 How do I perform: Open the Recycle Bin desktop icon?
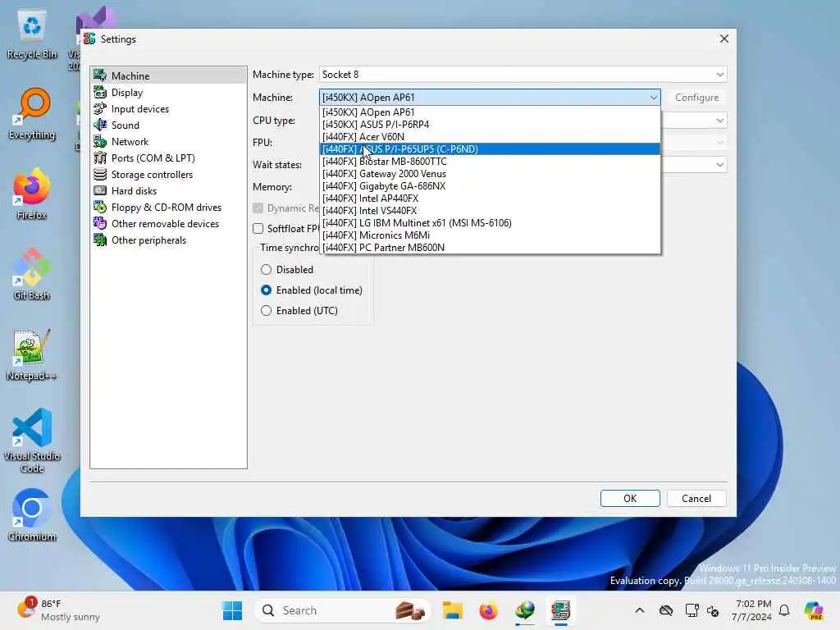click(32, 34)
